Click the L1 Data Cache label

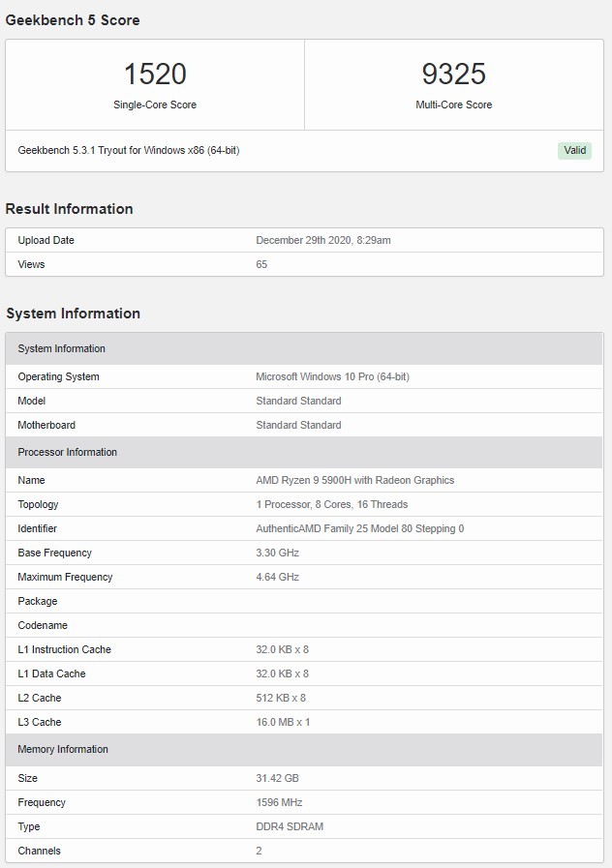pos(51,673)
